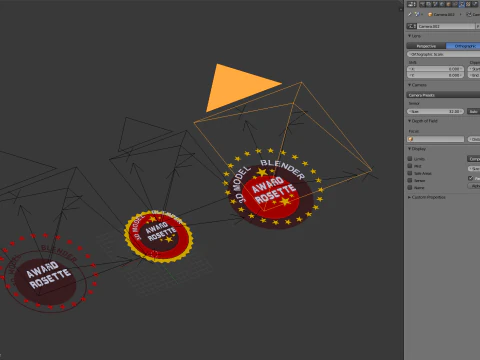Enable the Sensor display checkbox
The image size is (480, 360).
coord(410,180)
